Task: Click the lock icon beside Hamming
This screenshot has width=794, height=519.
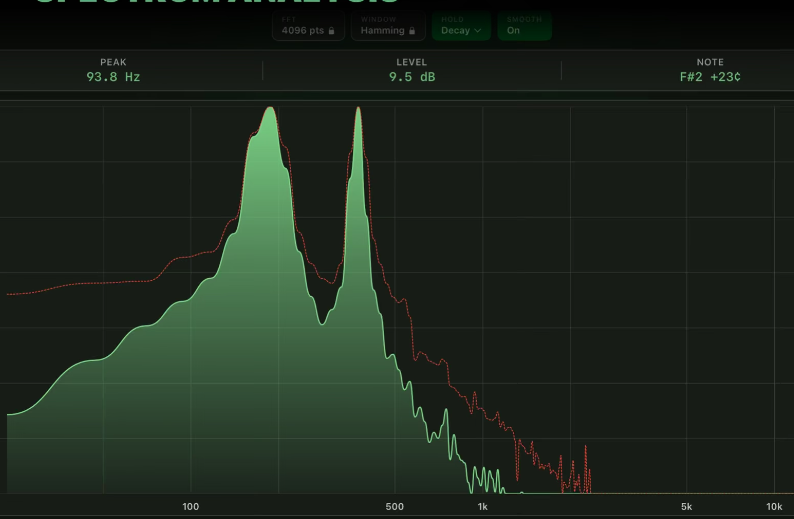Action: pyautogui.click(x=412, y=31)
